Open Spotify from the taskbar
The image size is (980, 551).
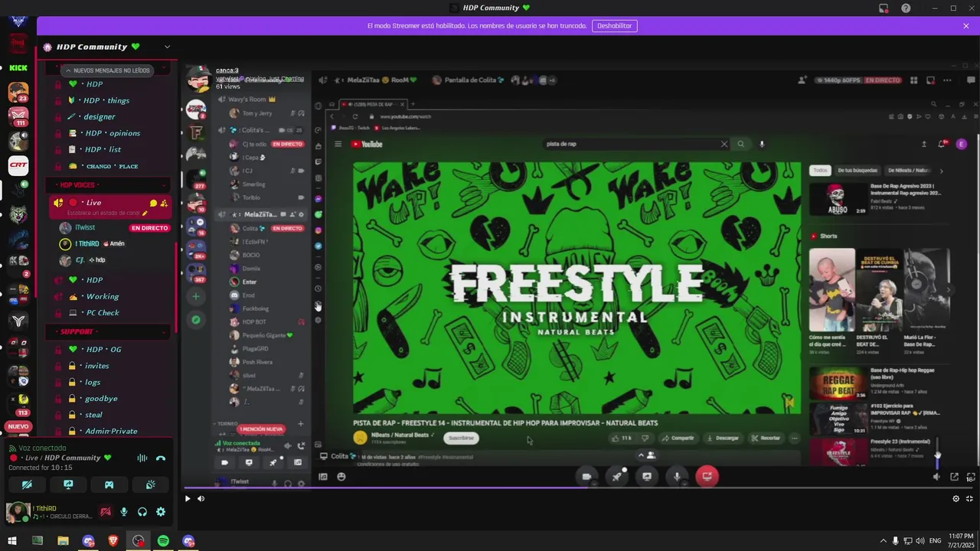click(x=163, y=541)
